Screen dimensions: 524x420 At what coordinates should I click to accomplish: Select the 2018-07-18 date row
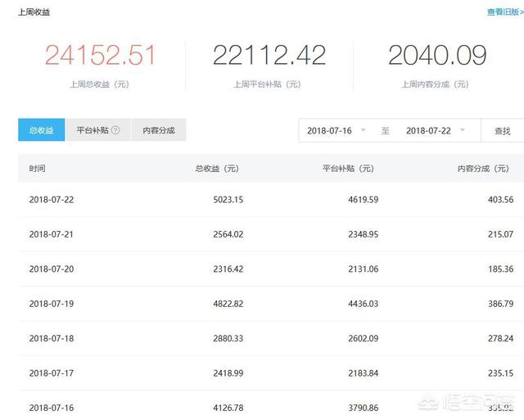(271, 338)
